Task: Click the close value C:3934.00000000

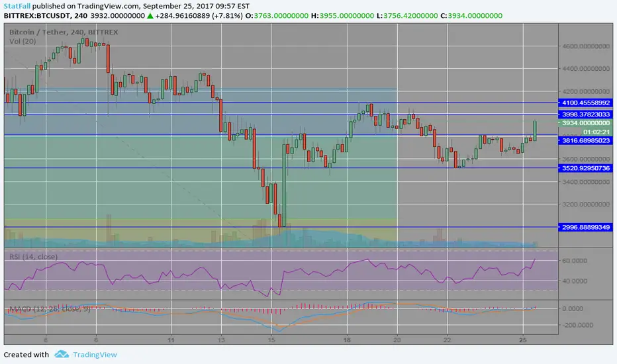Action: 471,16
